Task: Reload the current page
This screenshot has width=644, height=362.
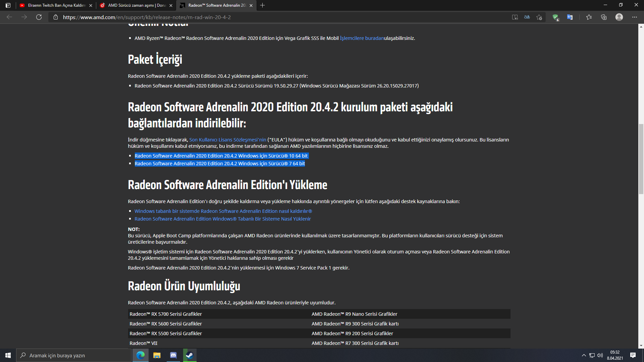Action: 39,17
